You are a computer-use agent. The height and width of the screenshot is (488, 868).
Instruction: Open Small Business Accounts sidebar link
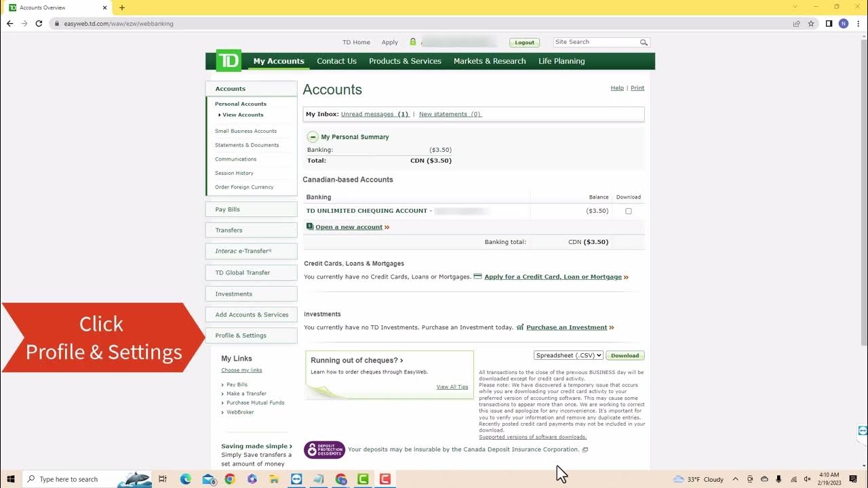pyautogui.click(x=245, y=131)
